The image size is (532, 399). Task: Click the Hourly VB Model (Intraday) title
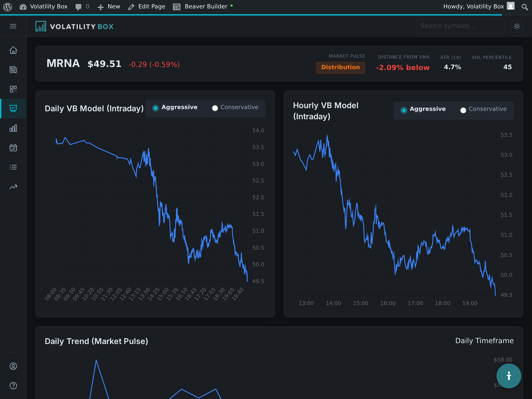[x=326, y=111]
